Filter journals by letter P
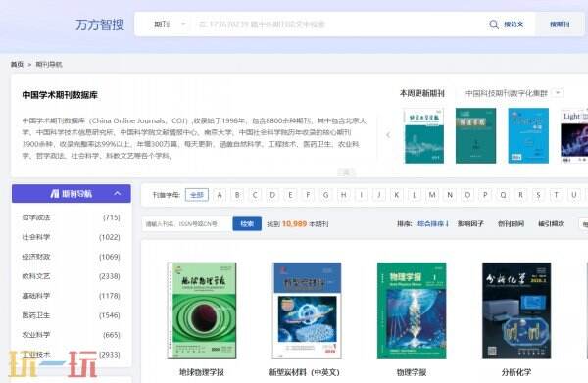The image size is (588, 383). (485, 195)
